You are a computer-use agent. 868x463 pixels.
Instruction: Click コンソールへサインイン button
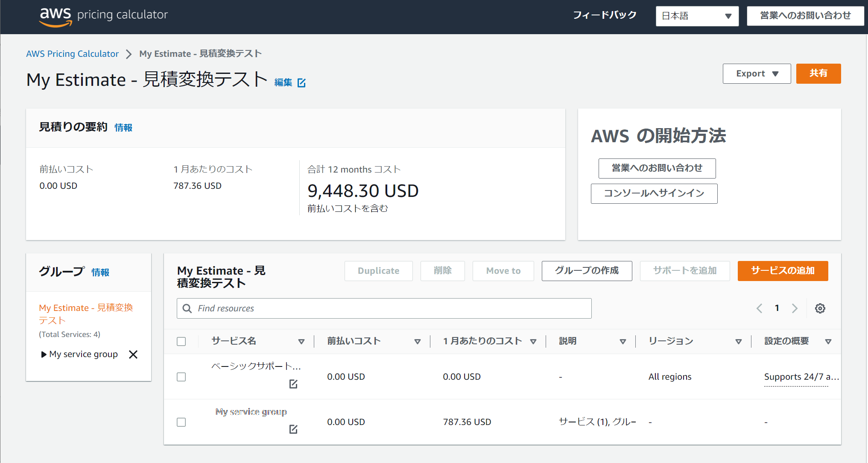pyautogui.click(x=654, y=193)
